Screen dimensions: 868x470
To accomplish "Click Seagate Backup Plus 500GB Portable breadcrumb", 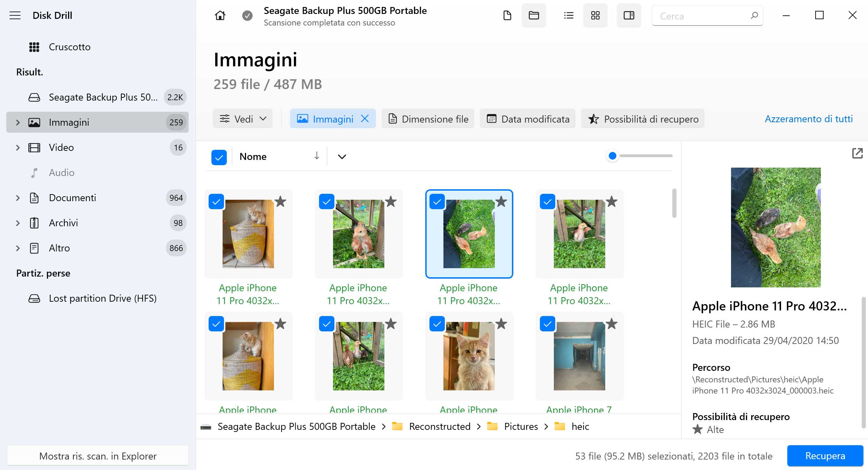I will [x=296, y=426].
